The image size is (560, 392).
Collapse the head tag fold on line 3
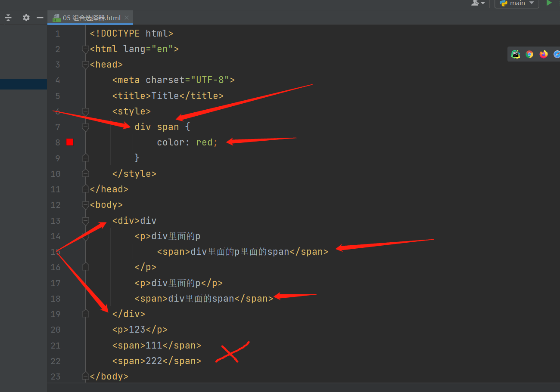tap(85, 65)
